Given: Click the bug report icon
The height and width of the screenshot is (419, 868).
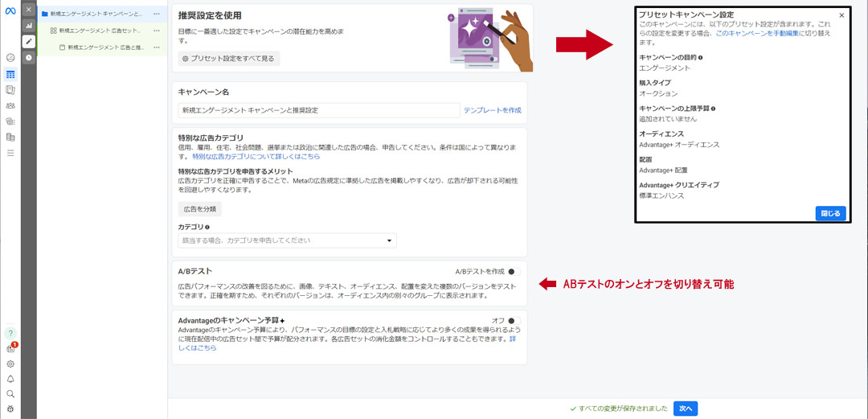Looking at the screenshot, I should click(10, 409).
